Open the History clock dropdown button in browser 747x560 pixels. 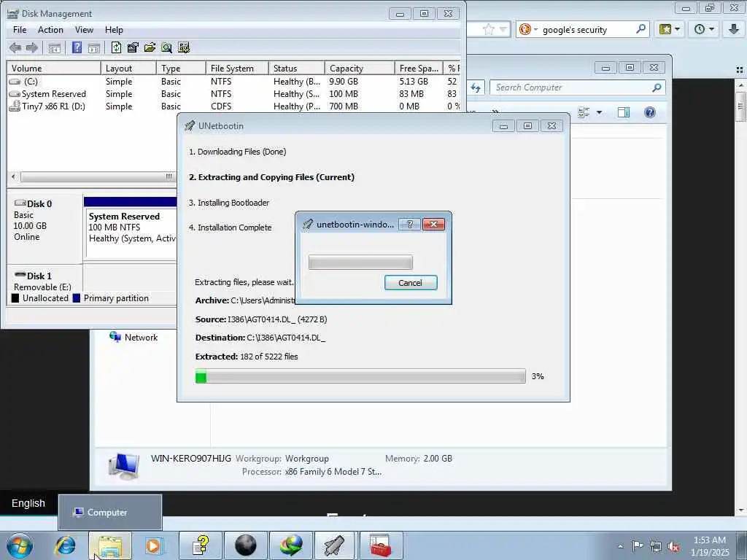point(705,29)
